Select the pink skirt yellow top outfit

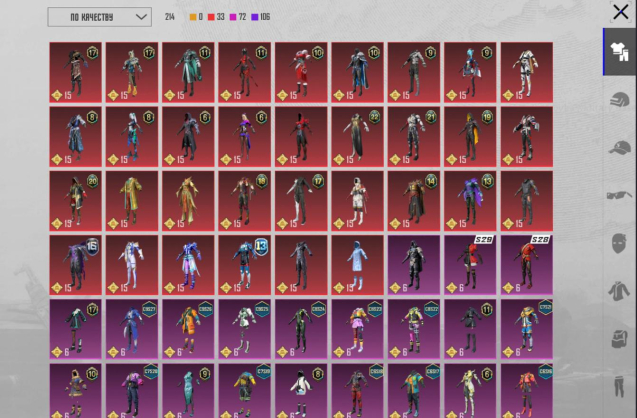358,329
